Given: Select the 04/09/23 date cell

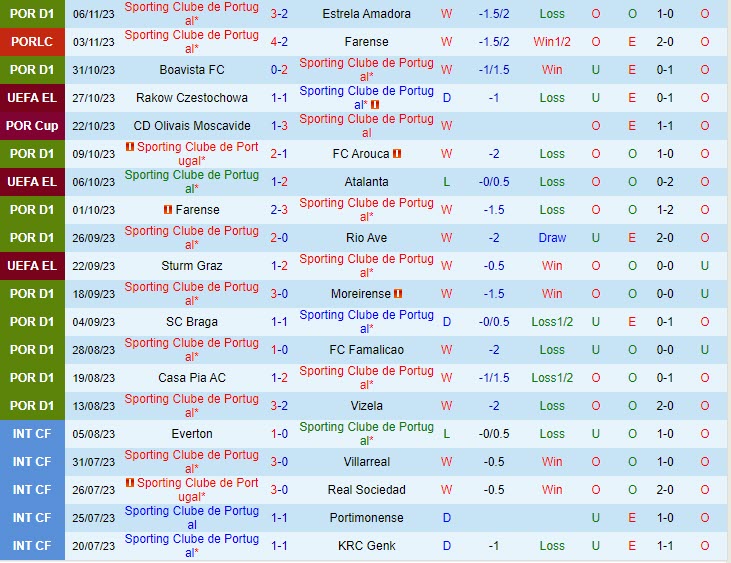Looking at the screenshot, I should pyautogui.click(x=93, y=322).
